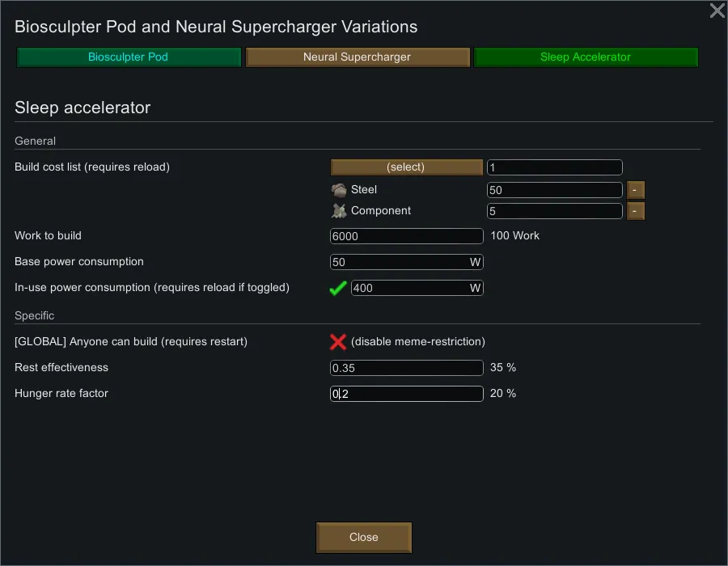Toggle the Anyone can build red X
This screenshot has width=728, height=566.
coord(338,342)
